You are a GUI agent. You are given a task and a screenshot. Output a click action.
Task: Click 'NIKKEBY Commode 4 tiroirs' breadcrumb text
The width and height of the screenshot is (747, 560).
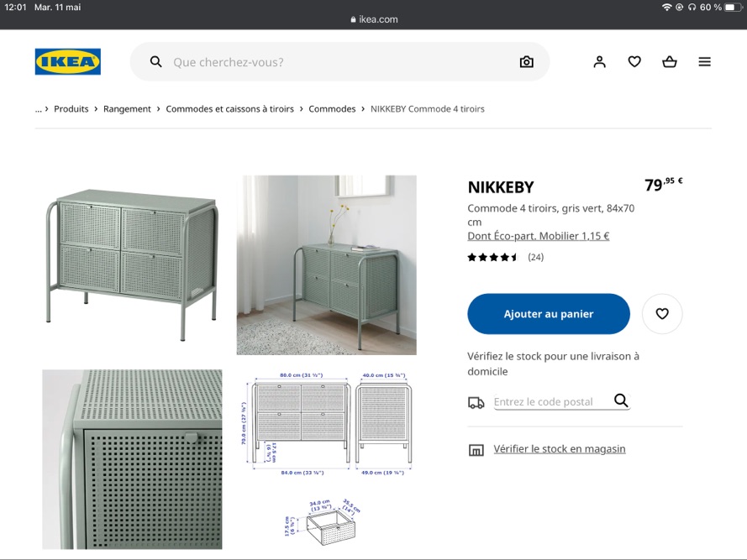click(428, 109)
